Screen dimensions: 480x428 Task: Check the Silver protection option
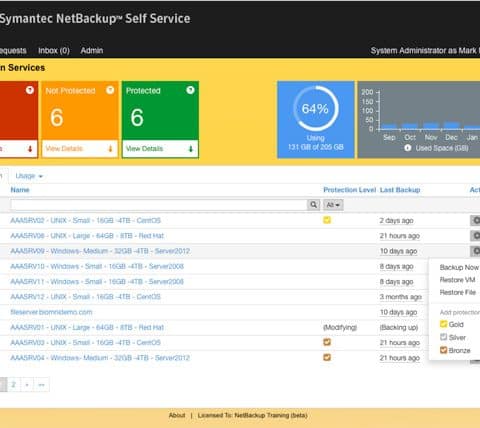(x=443, y=337)
